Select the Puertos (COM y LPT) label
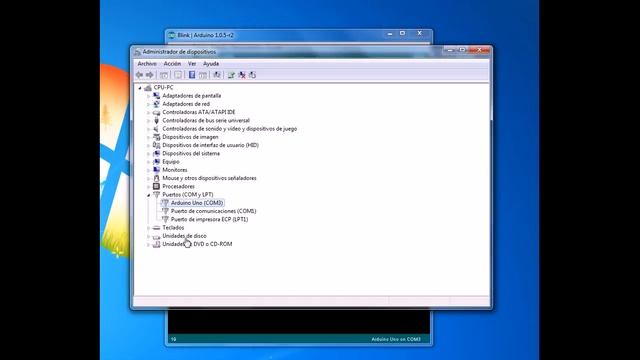This screenshot has height=360, width=640. tap(188, 194)
